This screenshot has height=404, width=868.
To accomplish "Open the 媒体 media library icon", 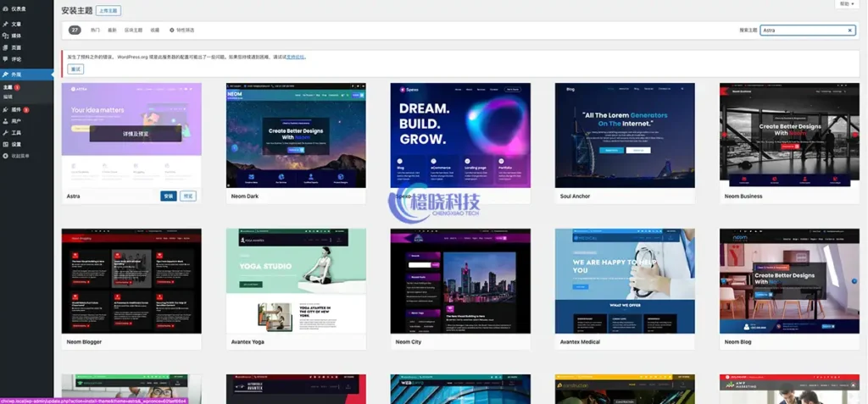I will tap(5, 36).
